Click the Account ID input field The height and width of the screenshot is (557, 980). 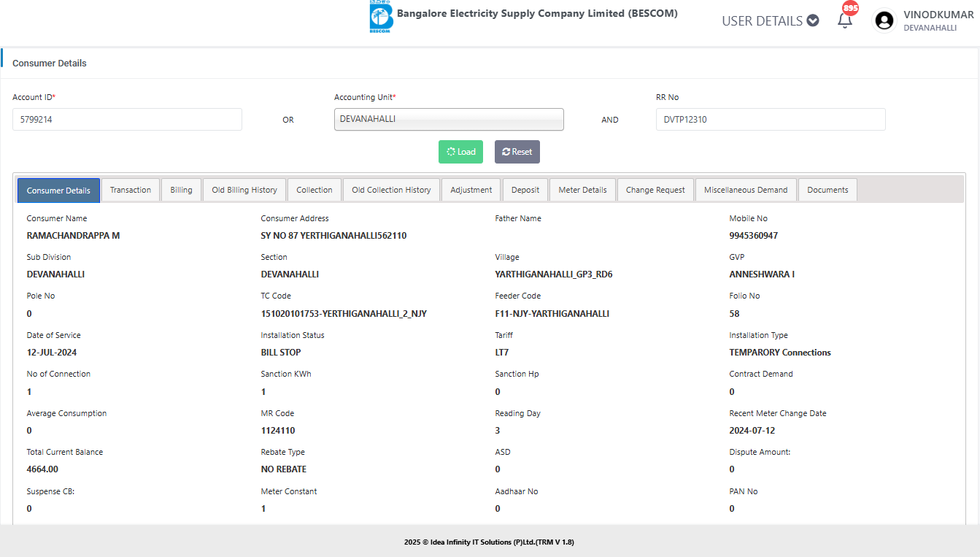click(127, 120)
